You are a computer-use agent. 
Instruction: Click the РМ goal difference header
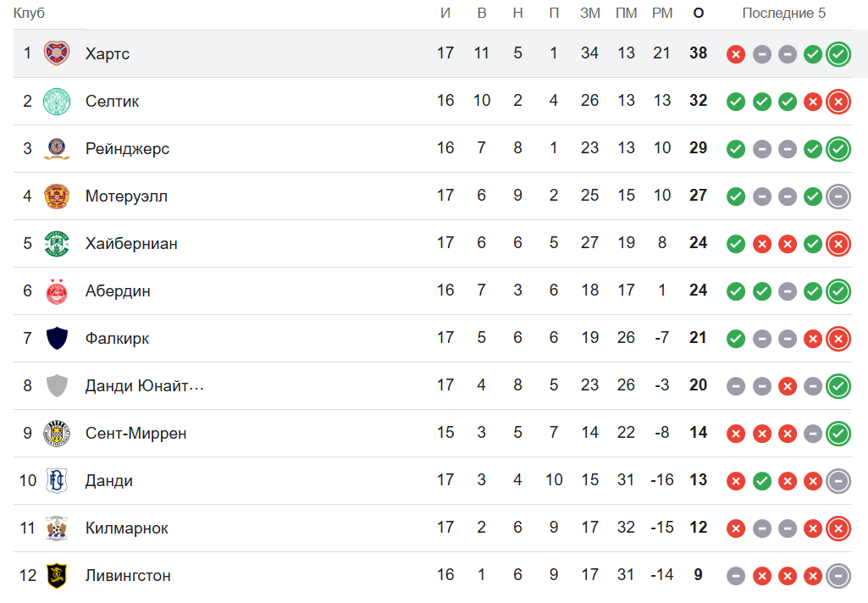[662, 13]
